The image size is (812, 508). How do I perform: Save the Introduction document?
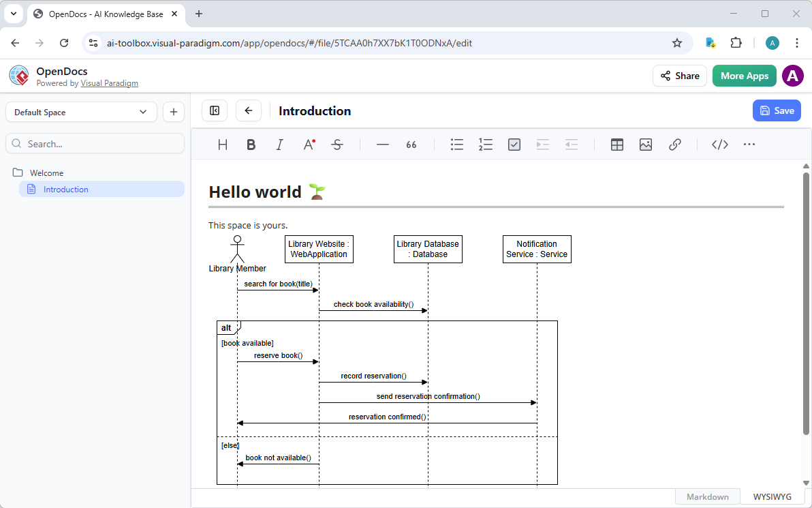tap(777, 110)
